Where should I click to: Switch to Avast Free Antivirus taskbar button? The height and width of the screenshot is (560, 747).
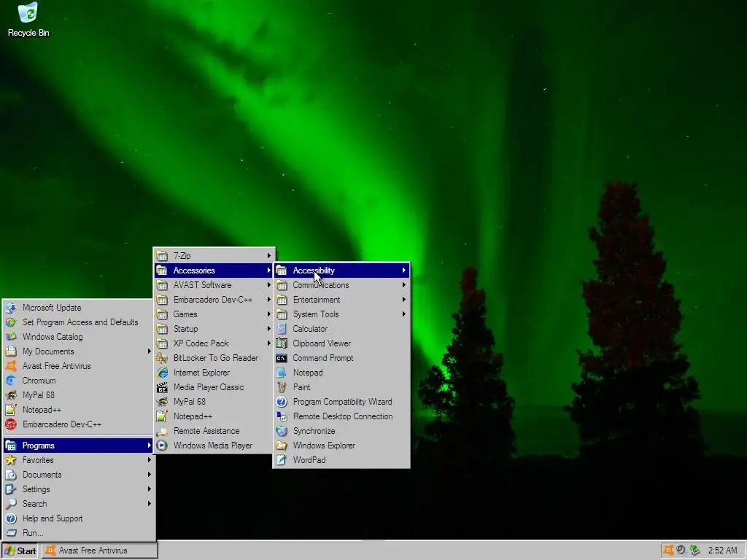99,551
